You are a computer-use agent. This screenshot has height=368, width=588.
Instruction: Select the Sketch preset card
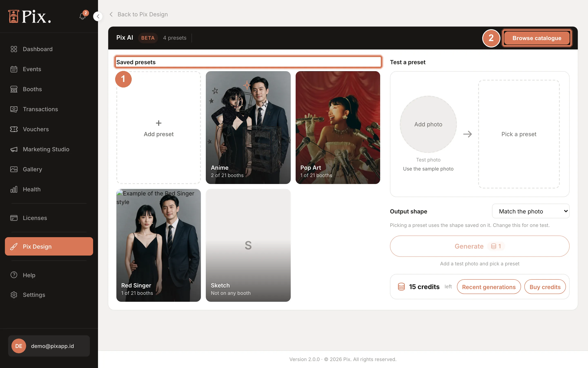pos(248,245)
